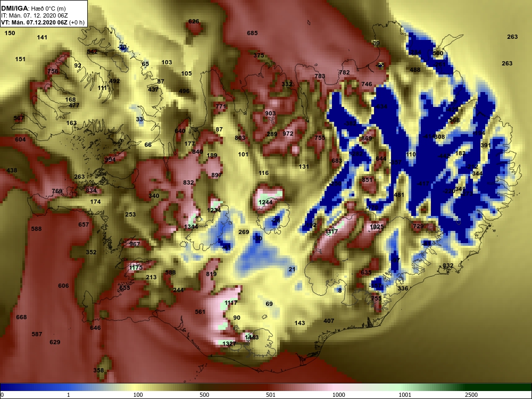The width and height of the screenshot is (532, 399).
Task: Click the value 729 on the map
Action: pos(418,226)
